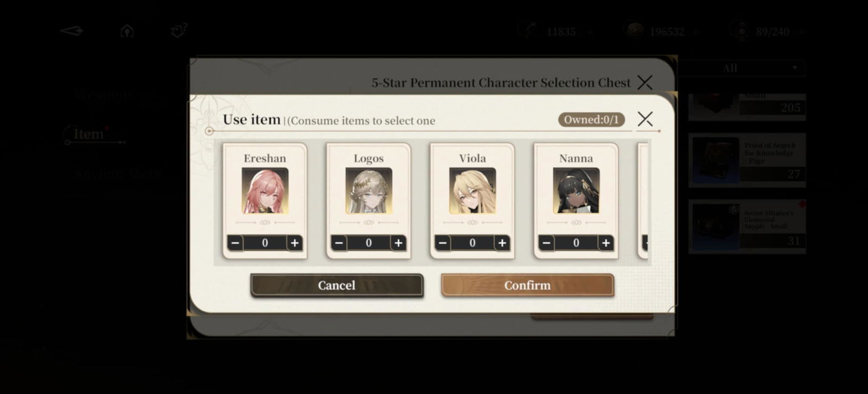Tap the back arrow icon
Screen dimensions: 868x394
pyautogui.click(x=72, y=31)
